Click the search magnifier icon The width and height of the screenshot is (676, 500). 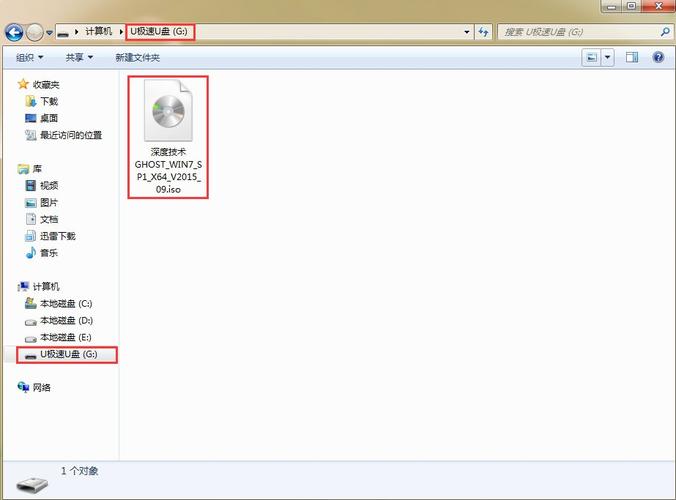[x=665, y=32]
